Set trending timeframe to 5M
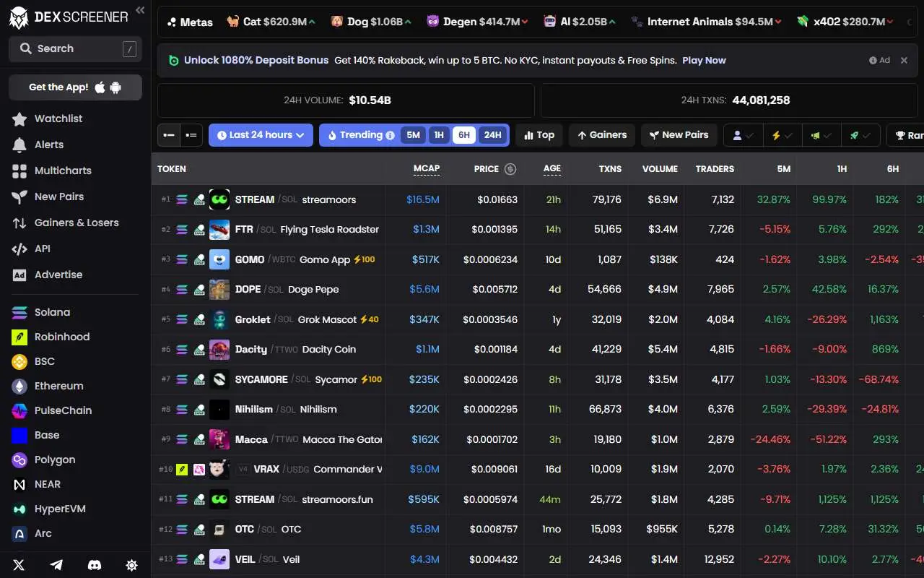This screenshot has width=924, height=578. point(413,135)
